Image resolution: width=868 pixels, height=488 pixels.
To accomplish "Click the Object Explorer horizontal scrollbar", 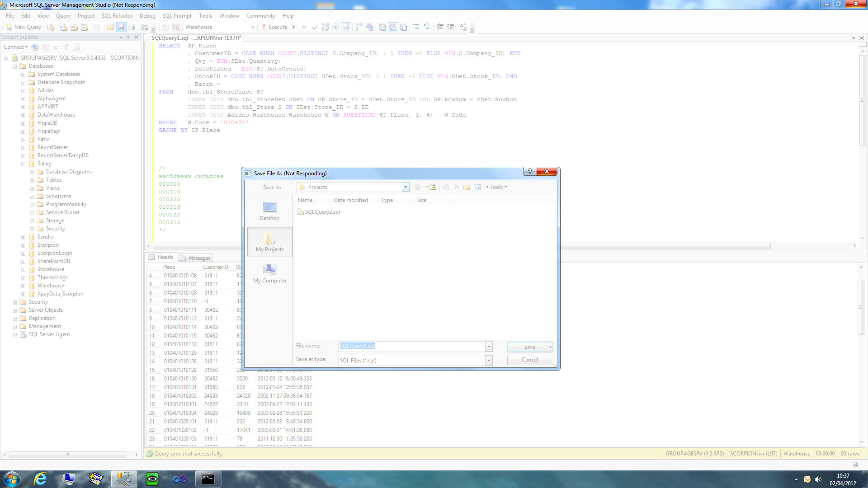I will point(67,455).
